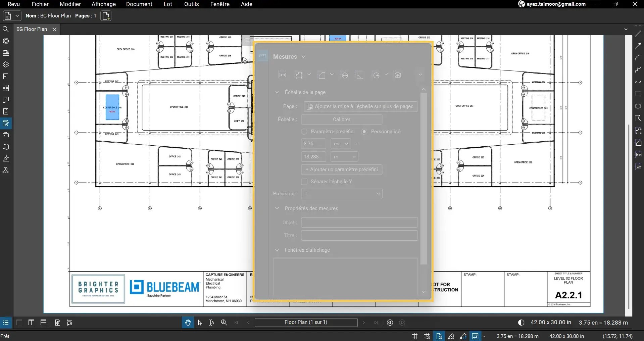Image resolution: width=644 pixels, height=341 pixels.
Task: Click the contrast adjustment icon in status bar
Action: tap(521, 323)
